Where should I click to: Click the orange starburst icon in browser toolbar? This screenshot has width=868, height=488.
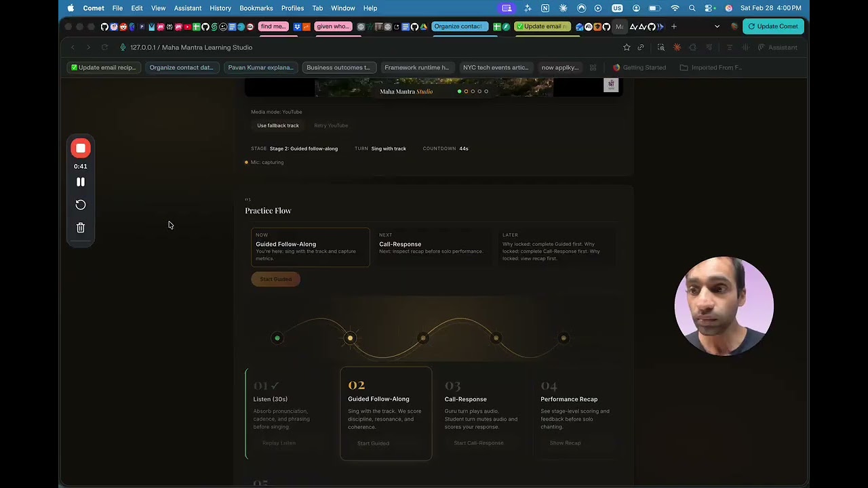677,47
